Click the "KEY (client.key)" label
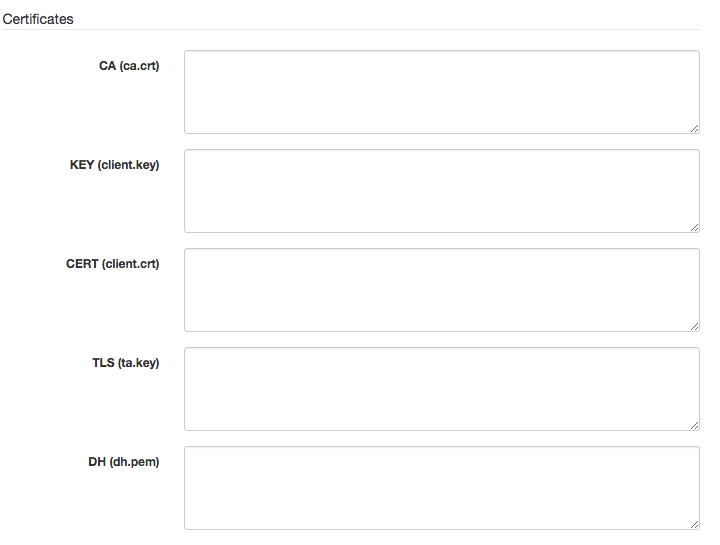 tap(114, 165)
